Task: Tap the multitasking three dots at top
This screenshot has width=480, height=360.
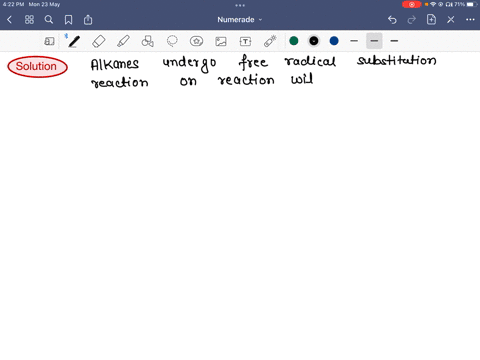Action: click(x=240, y=5)
